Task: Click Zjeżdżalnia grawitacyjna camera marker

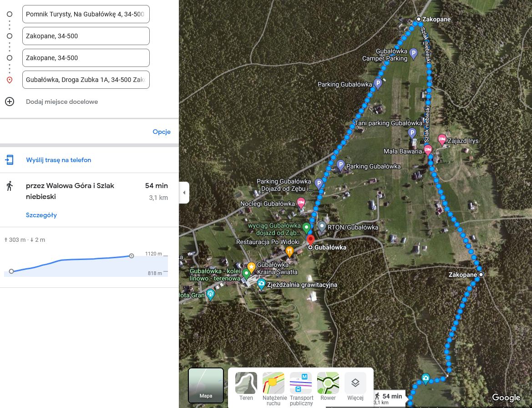Action: coord(261,285)
